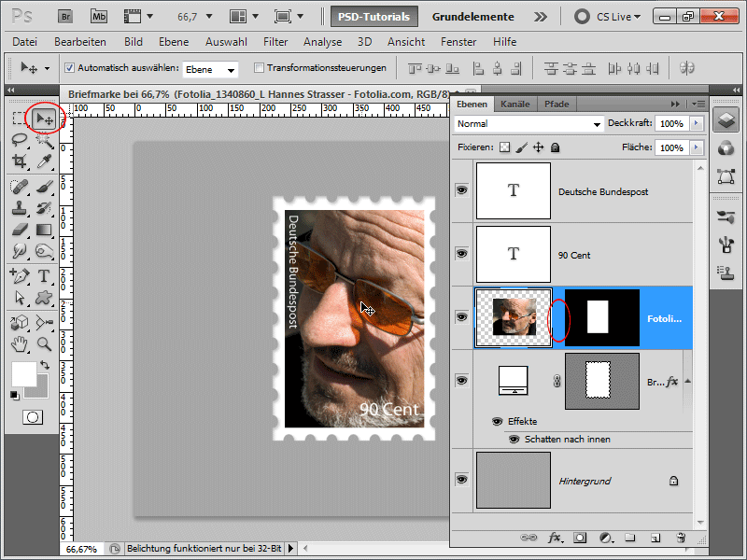This screenshot has height=560, width=747.
Task: Launch Mini Bridge via Mb button
Action: click(99, 17)
